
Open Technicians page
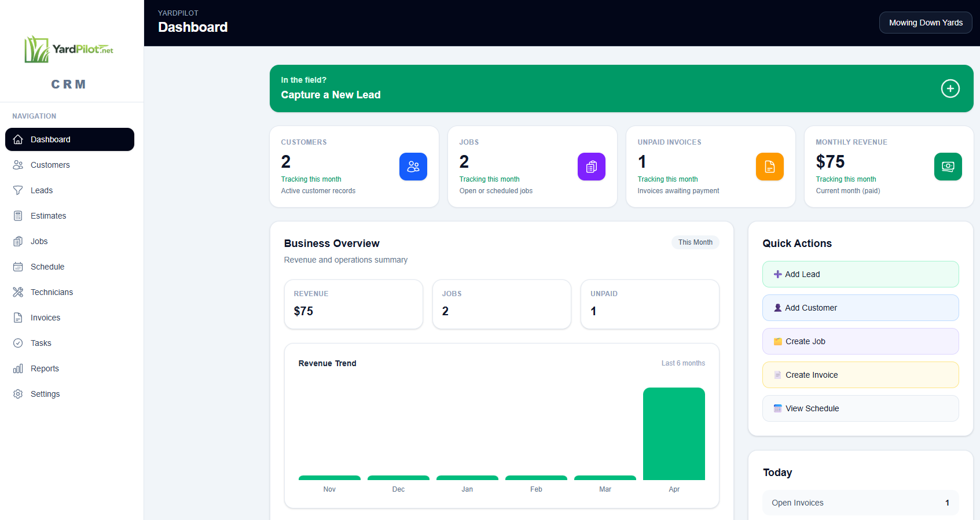(69, 292)
